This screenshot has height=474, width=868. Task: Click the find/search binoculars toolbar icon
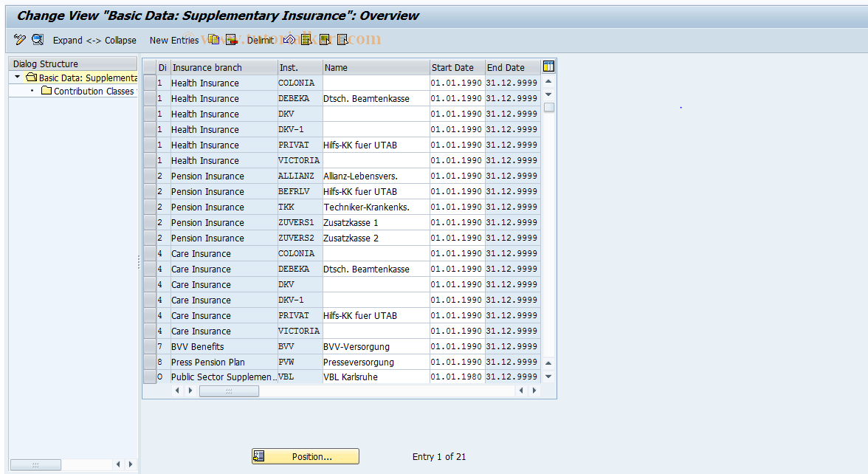coord(38,39)
